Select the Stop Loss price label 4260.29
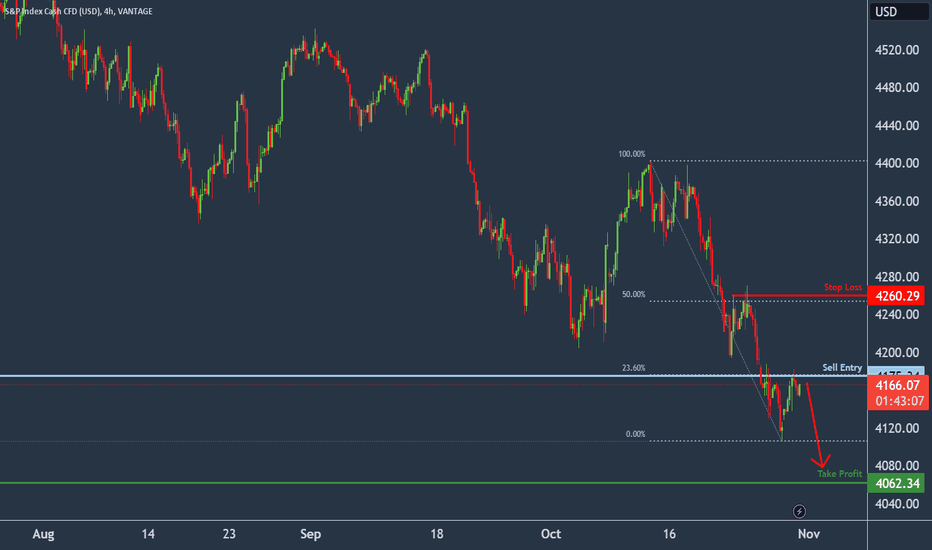This screenshot has height=550, width=932. click(x=898, y=296)
